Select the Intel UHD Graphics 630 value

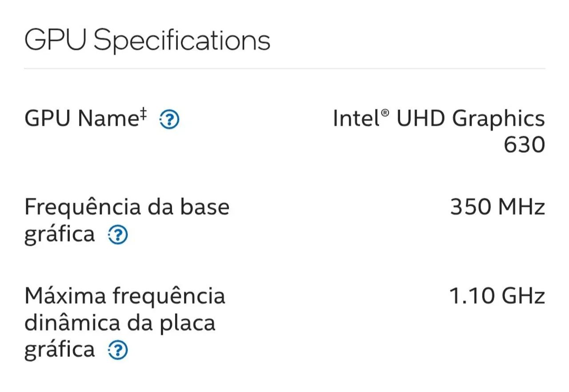click(438, 118)
